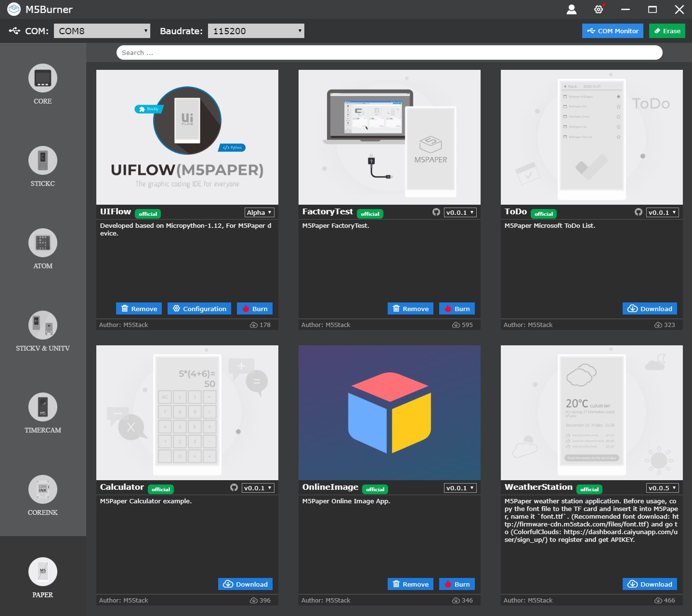The height and width of the screenshot is (616, 692).
Task: Select the STICKV & UNITV device icon
Action: pos(43,325)
